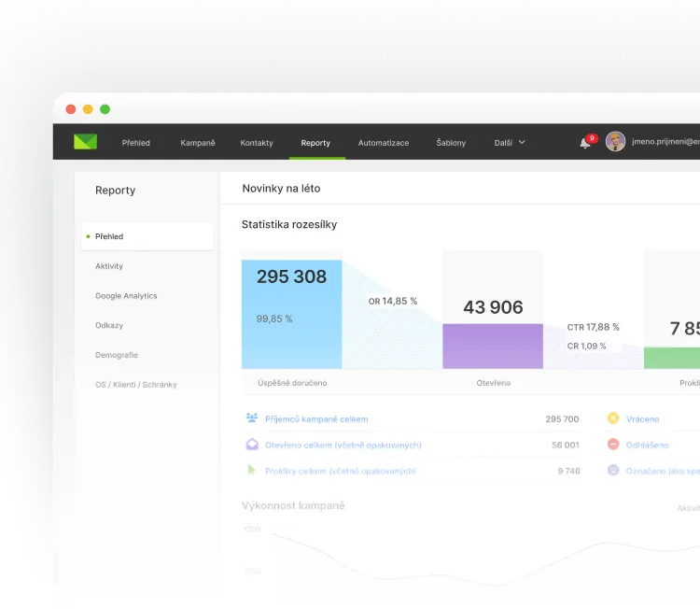Expand the Další dropdown menu

(x=510, y=143)
